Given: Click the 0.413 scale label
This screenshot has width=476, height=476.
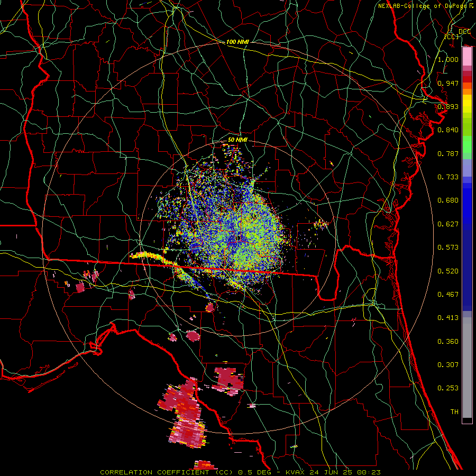Looking at the screenshot, I should pyautogui.click(x=448, y=318).
